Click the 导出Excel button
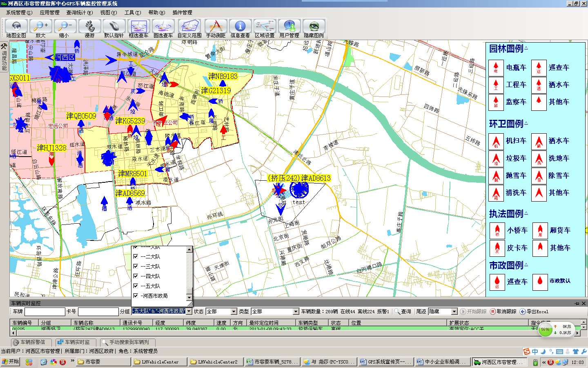Screen dimensions: 588x368 534,312
